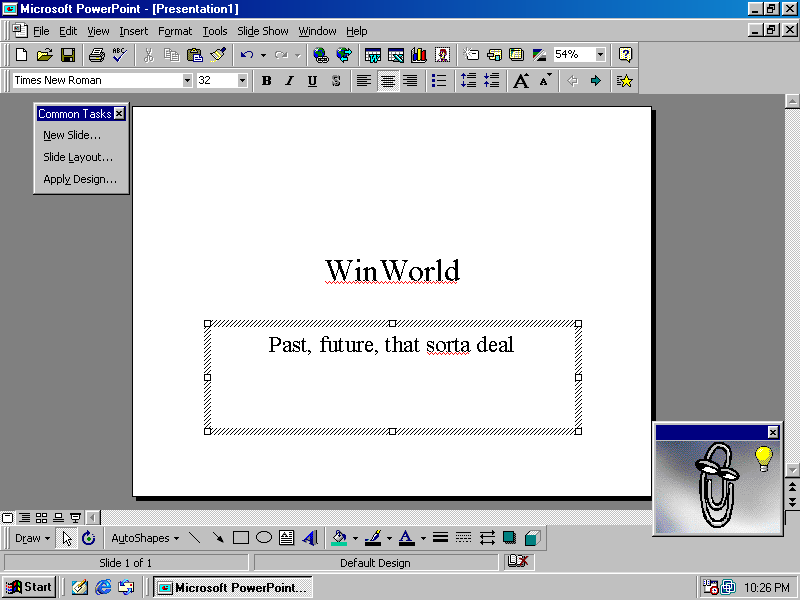The image size is (800, 600).
Task: Expand the font color options arrow
Action: (x=423, y=538)
